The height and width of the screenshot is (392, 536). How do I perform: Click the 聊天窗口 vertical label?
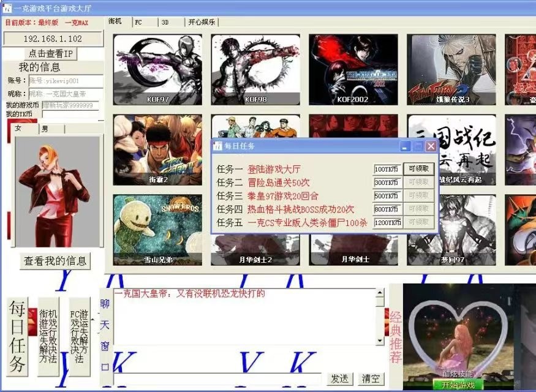(x=105, y=336)
